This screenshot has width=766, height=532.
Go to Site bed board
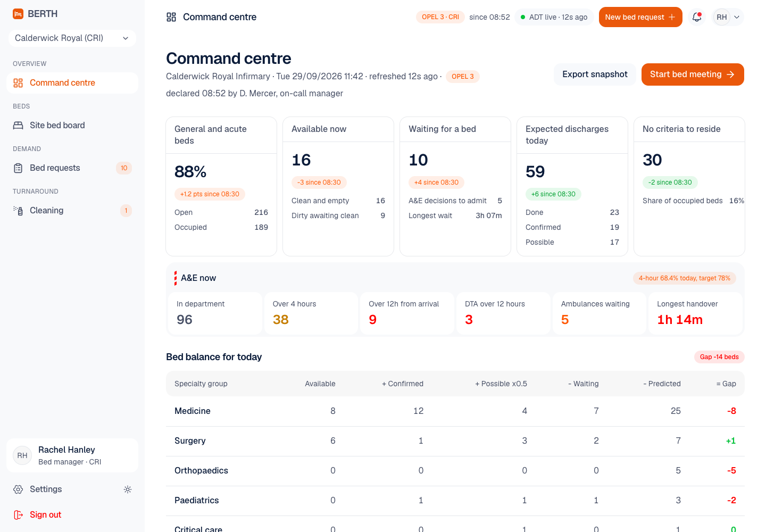[x=72, y=126]
